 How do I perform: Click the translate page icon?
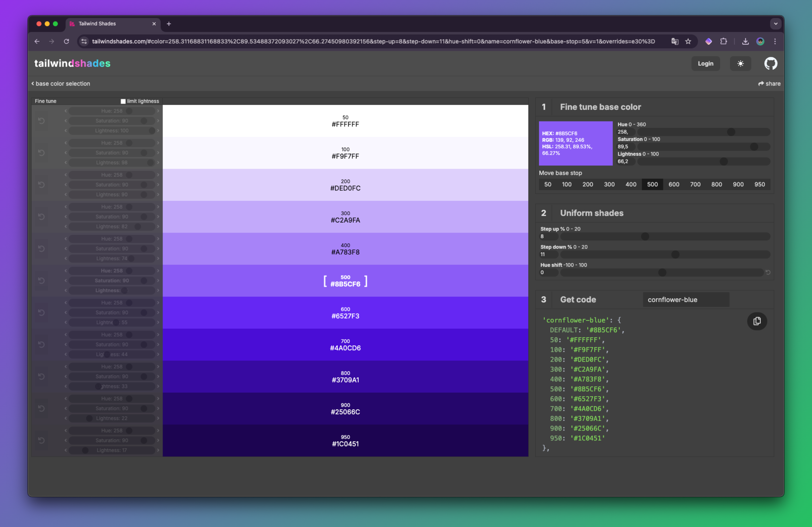pos(675,41)
